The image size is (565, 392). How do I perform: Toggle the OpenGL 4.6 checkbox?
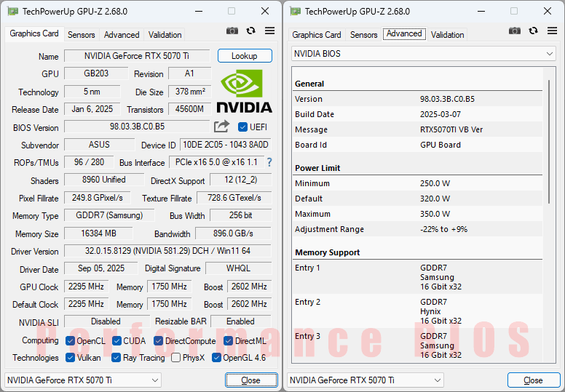coord(216,357)
